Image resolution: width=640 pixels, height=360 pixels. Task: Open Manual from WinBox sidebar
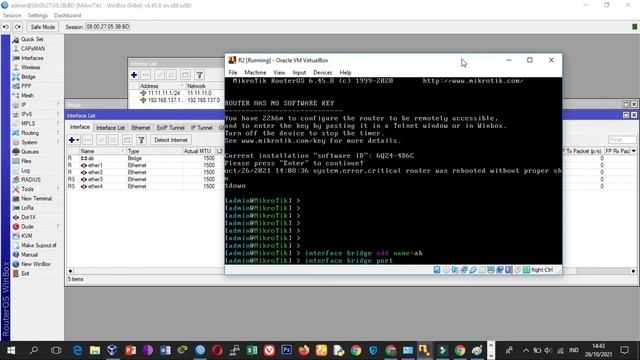pos(29,255)
